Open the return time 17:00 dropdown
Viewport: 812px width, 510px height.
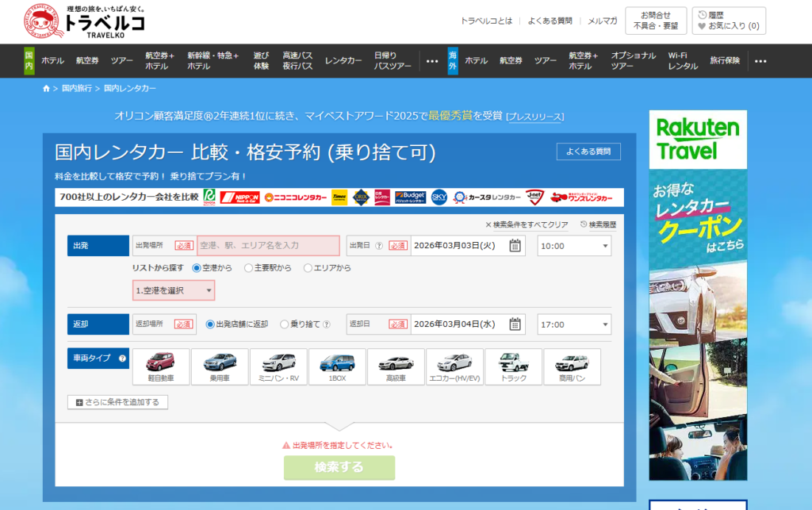pyautogui.click(x=574, y=324)
